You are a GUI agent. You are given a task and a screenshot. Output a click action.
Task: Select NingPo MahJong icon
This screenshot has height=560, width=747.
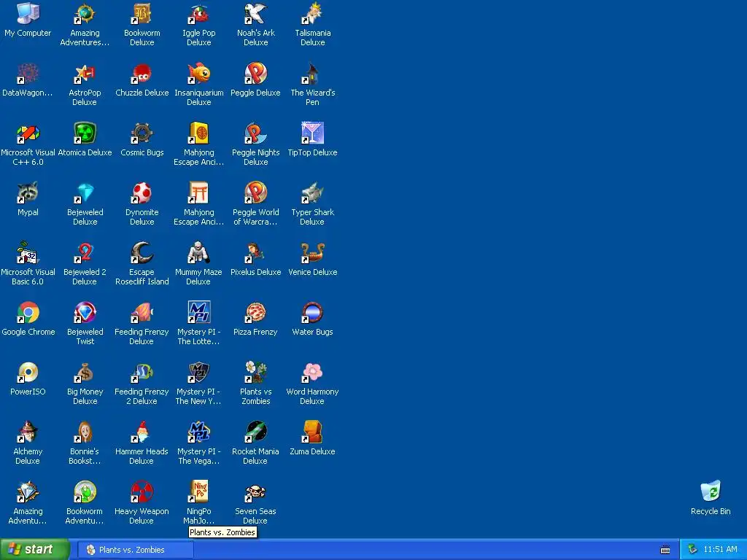pos(198,492)
